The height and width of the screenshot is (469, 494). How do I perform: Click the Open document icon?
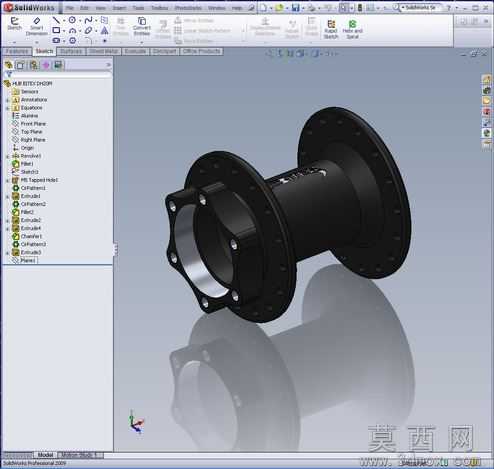279,7
